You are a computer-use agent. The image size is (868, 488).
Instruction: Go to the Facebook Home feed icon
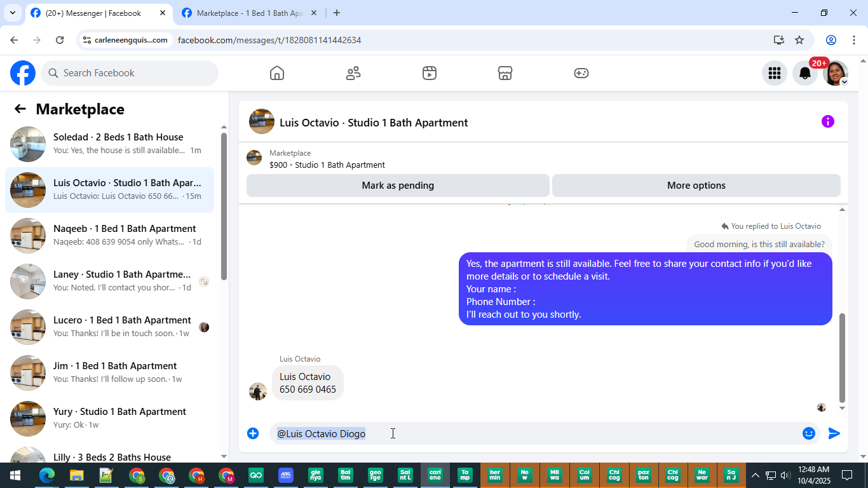tap(277, 73)
